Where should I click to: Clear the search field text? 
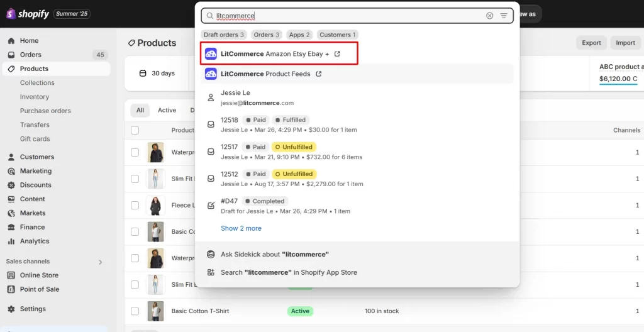click(x=489, y=16)
